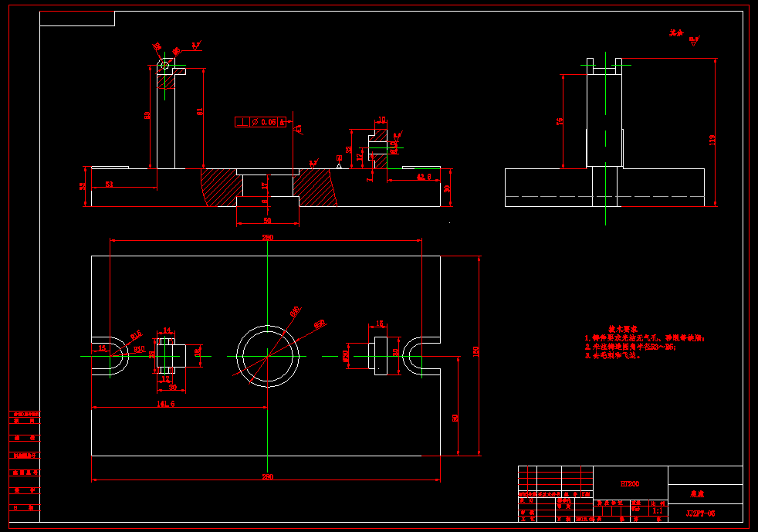Click the part name text above JJZPT-05
Screen dimensions: 758x532
point(697,494)
